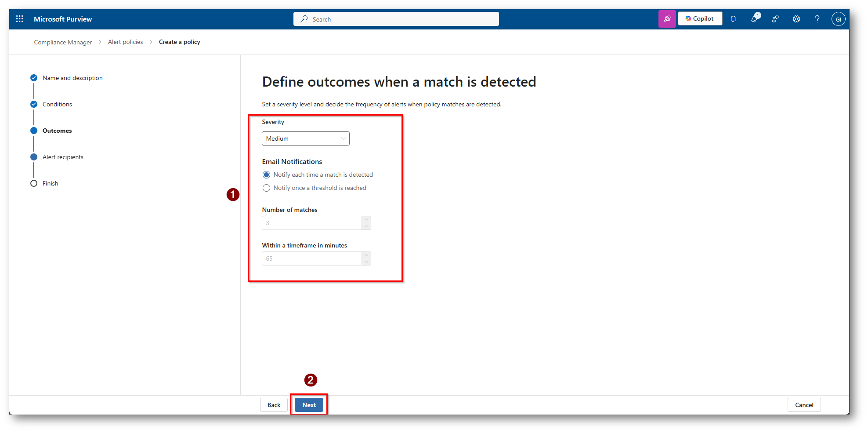Viewport: 868px width, 433px height.
Task: Click the Number of matches field
Action: click(x=316, y=223)
